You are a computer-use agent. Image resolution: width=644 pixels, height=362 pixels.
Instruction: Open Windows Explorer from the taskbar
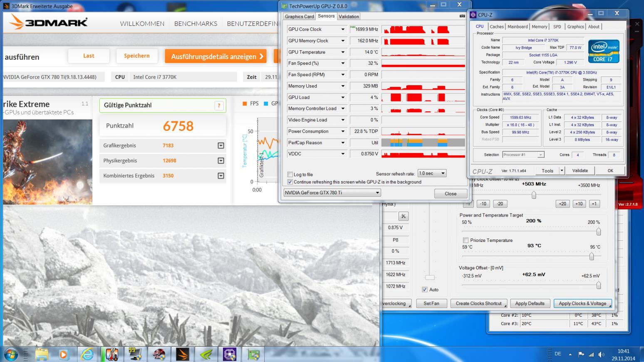coord(42,355)
